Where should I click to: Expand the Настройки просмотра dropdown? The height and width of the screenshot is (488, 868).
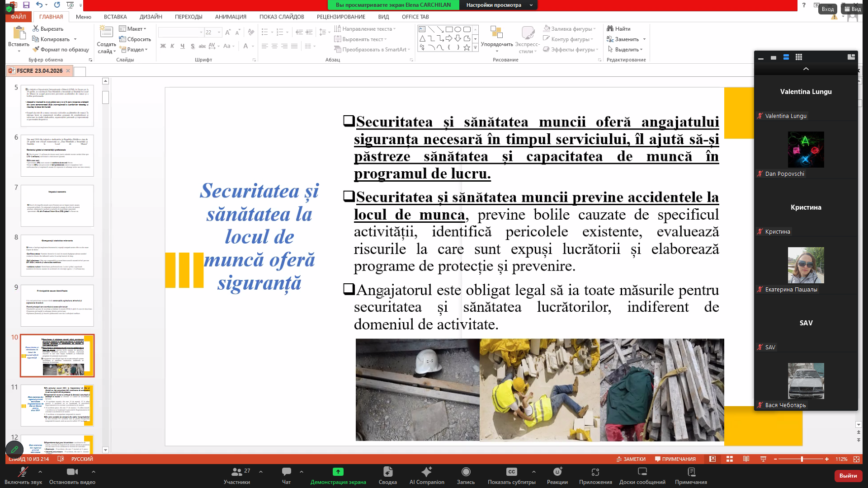coord(498,5)
